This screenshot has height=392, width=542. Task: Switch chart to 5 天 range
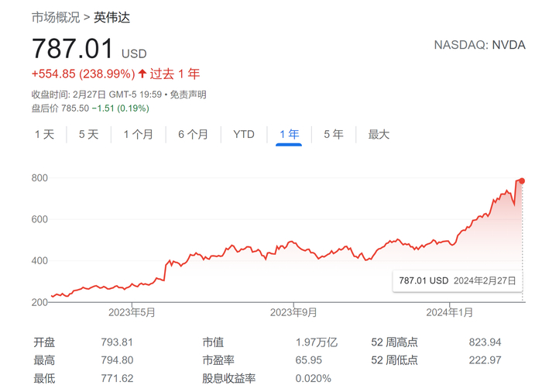pyautogui.click(x=88, y=134)
